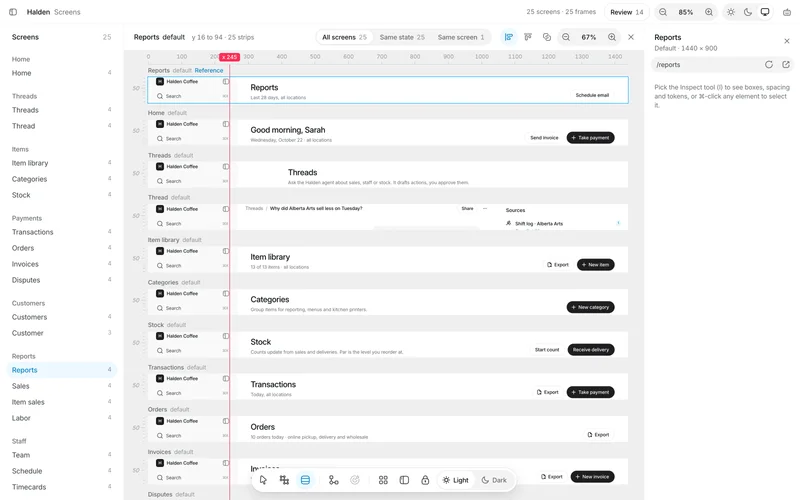Collapse the left sidebar with the panel icon
Viewport: 800px width, 500px height.
click(x=13, y=12)
